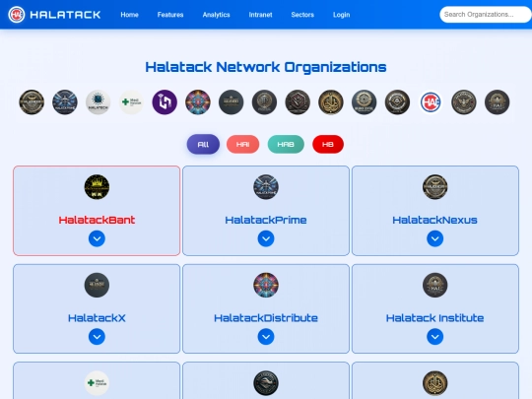The image size is (532, 399).
Task: Expand the HalatackPrime card chevron
Action: click(x=266, y=238)
